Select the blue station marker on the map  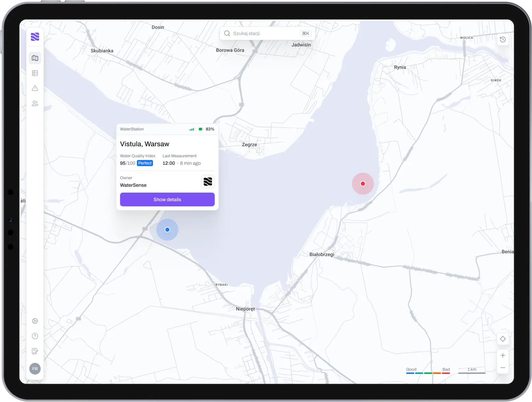pyautogui.click(x=167, y=230)
